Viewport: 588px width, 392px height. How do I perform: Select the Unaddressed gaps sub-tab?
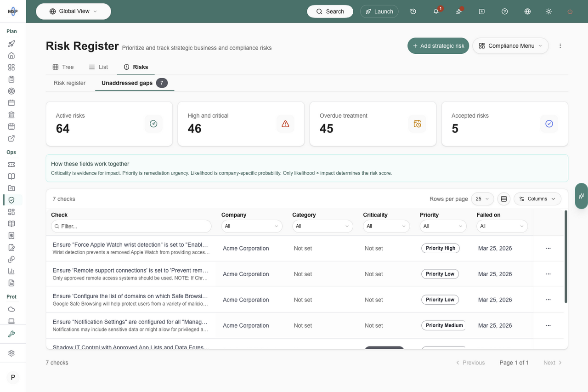[x=135, y=83]
